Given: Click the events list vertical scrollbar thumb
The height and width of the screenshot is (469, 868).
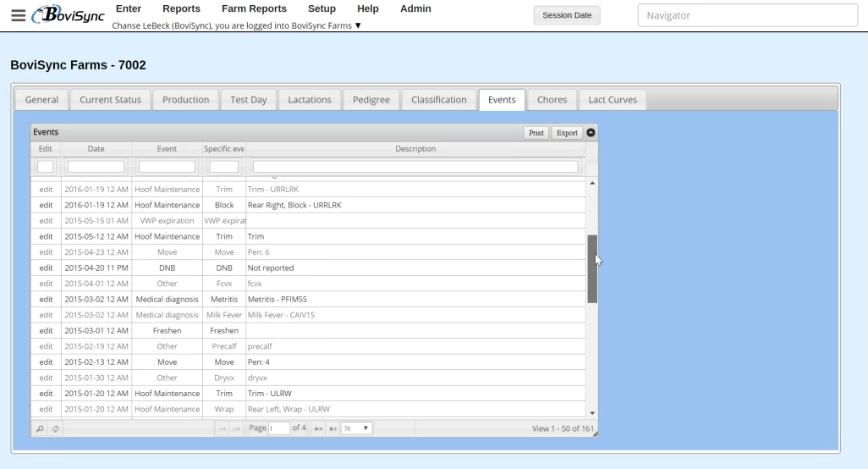Looking at the screenshot, I should 592,268.
